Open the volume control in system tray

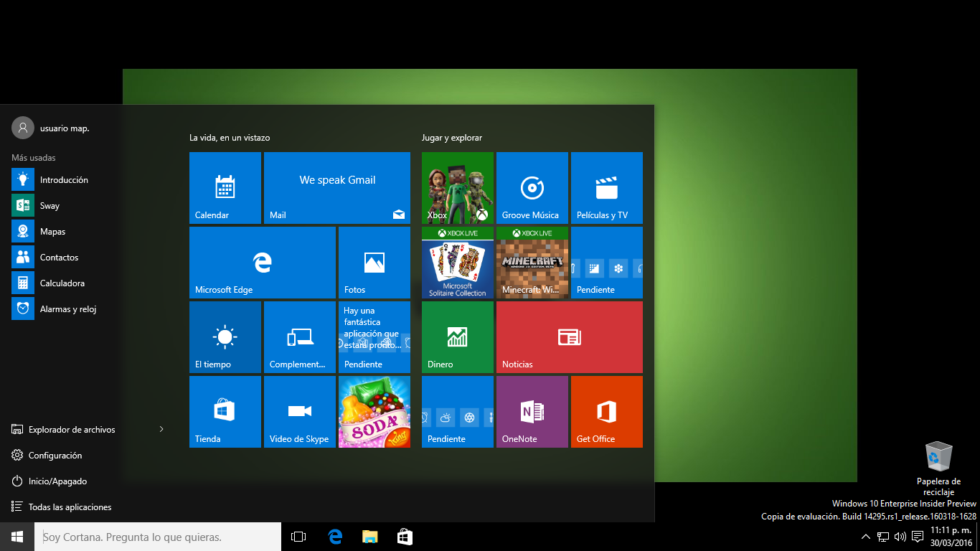900,537
